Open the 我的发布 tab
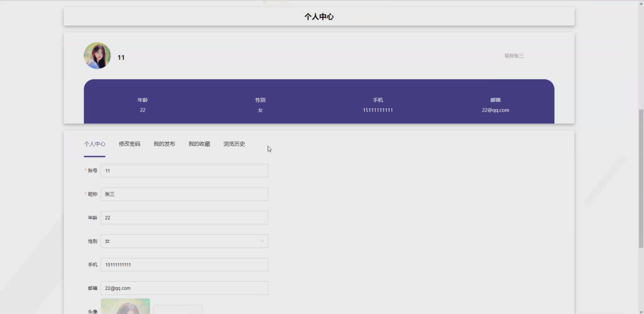This screenshot has height=314, width=644. click(164, 144)
